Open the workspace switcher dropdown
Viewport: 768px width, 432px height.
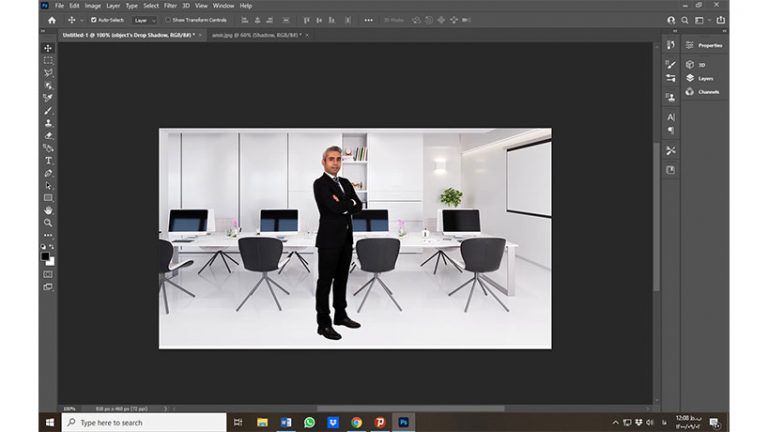702,20
